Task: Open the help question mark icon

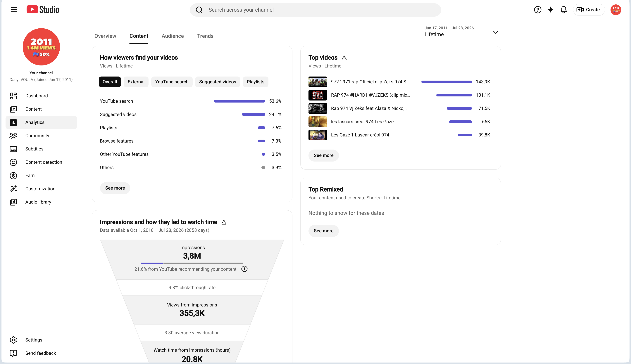Action: 537,10
